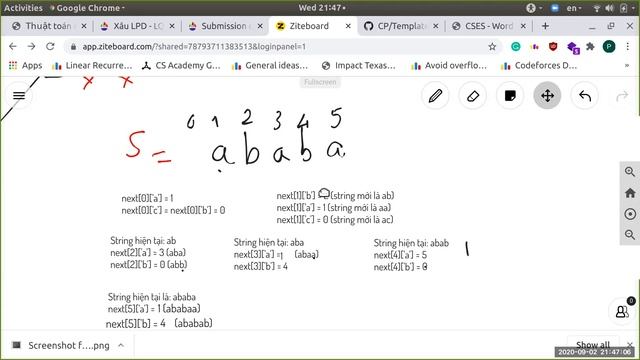The width and height of the screenshot is (640, 360).
Task: Zoom in on the whiteboard
Action: point(630,171)
